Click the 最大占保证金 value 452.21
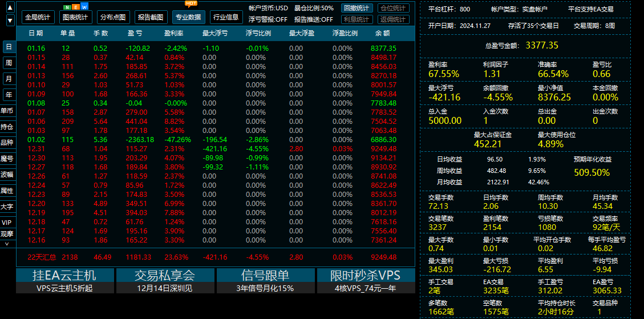Screen dimensions: 644x319 (488, 144)
